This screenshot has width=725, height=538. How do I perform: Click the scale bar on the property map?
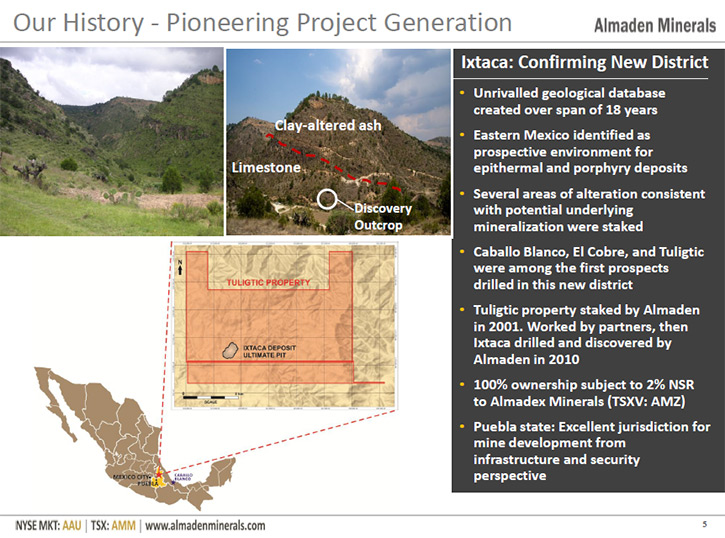point(211,397)
